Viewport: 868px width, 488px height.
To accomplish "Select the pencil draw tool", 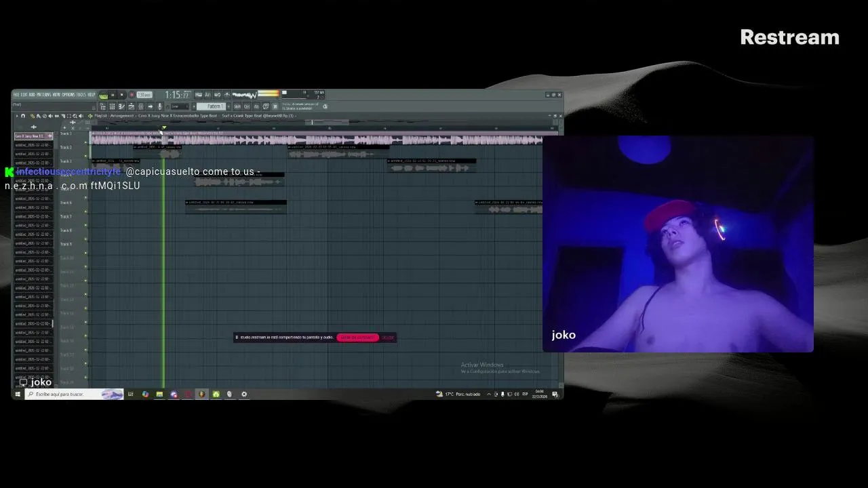I will (32, 116).
